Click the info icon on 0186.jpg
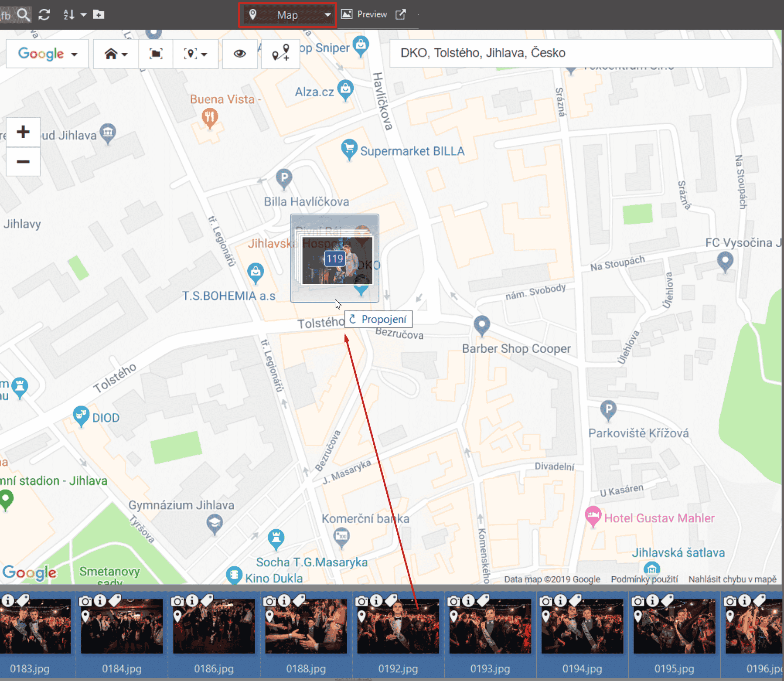 pyautogui.click(x=192, y=601)
